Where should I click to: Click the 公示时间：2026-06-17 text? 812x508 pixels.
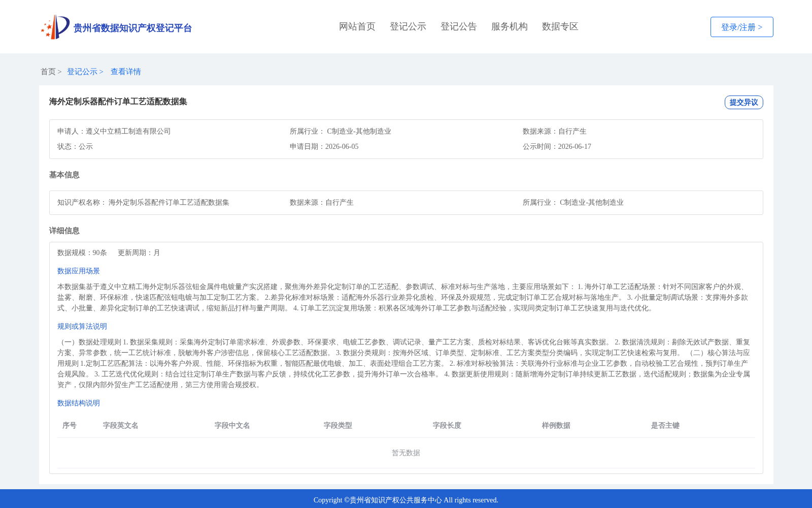557,146
